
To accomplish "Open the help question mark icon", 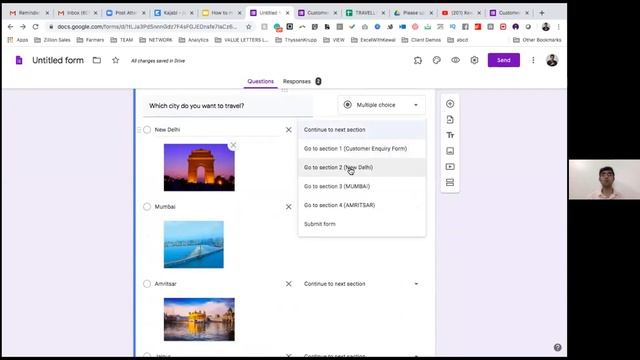I will [x=557, y=347].
